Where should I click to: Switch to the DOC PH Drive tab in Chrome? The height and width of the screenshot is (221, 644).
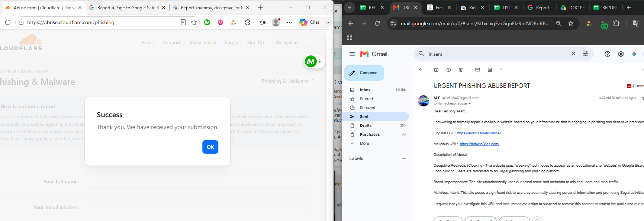coord(573,7)
